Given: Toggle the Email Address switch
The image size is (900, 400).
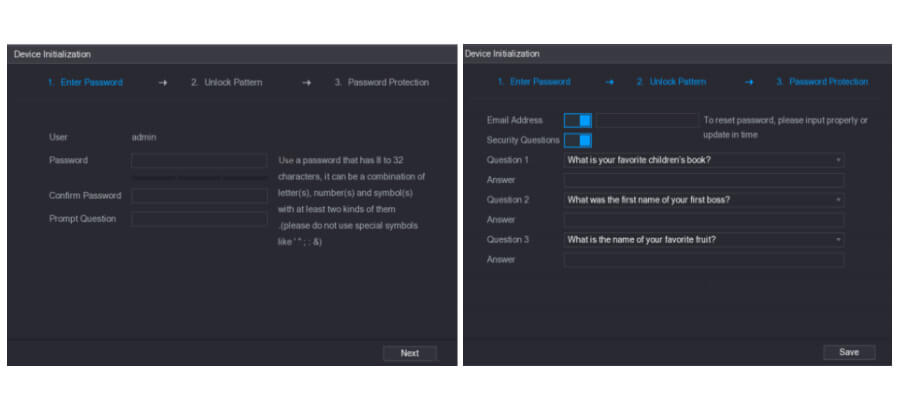Looking at the screenshot, I should (x=577, y=120).
